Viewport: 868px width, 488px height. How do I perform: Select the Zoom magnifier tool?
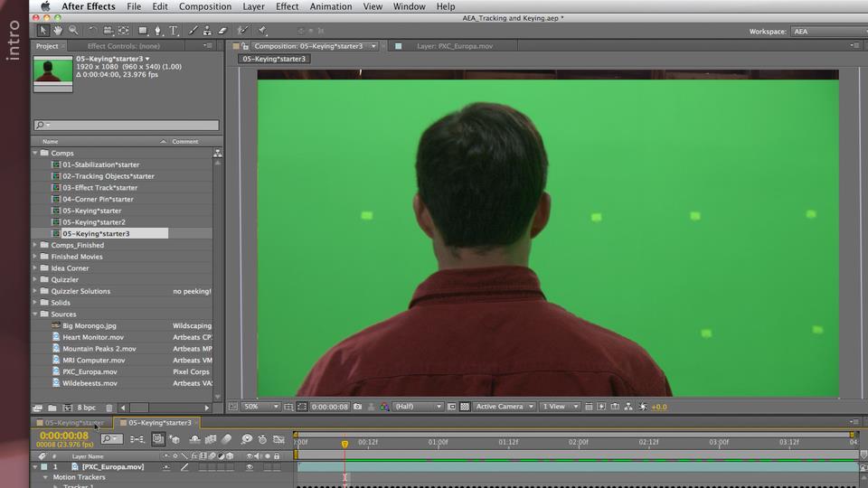pos(73,31)
